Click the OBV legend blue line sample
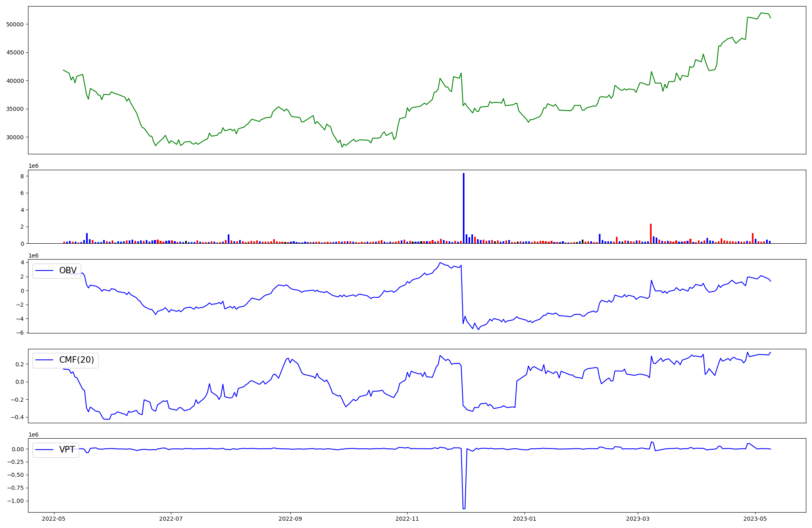812x528 pixels. coord(45,270)
